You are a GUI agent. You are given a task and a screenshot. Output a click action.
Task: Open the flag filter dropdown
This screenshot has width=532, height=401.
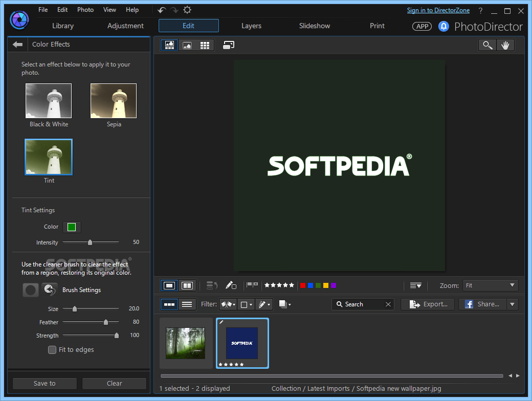228,304
